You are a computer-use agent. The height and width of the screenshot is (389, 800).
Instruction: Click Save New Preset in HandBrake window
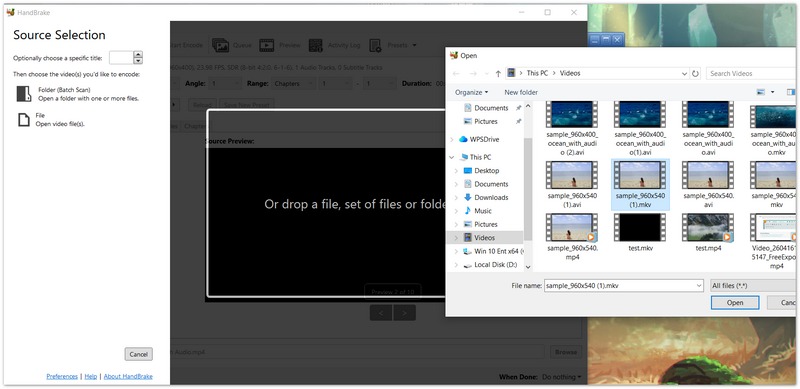pyautogui.click(x=247, y=105)
